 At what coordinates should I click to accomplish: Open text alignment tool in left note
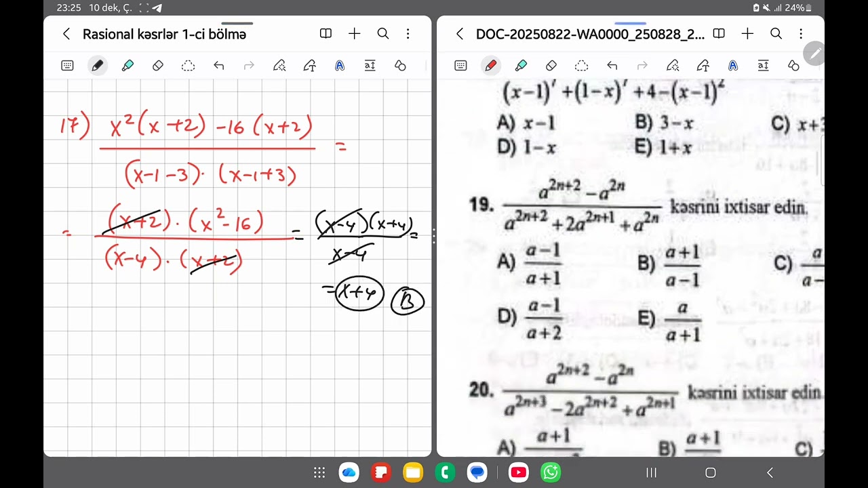tap(370, 66)
